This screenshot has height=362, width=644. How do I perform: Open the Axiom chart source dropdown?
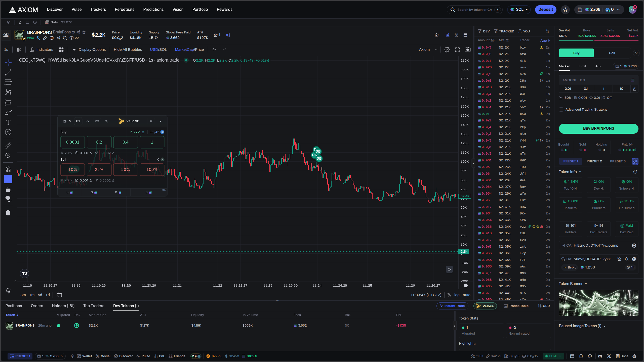coord(428,50)
